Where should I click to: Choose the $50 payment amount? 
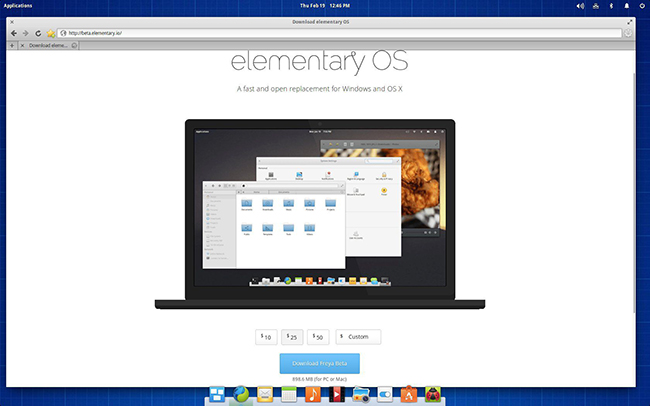tap(318, 337)
